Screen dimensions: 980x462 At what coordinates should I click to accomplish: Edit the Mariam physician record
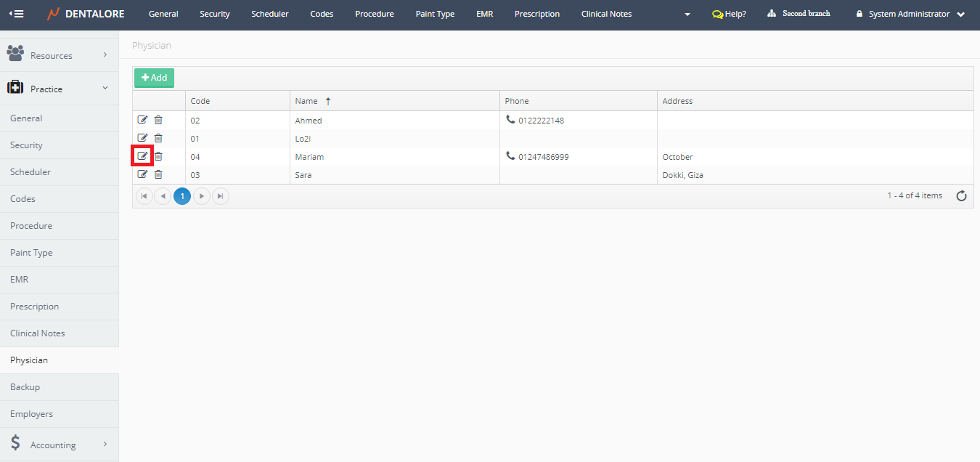click(x=142, y=156)
